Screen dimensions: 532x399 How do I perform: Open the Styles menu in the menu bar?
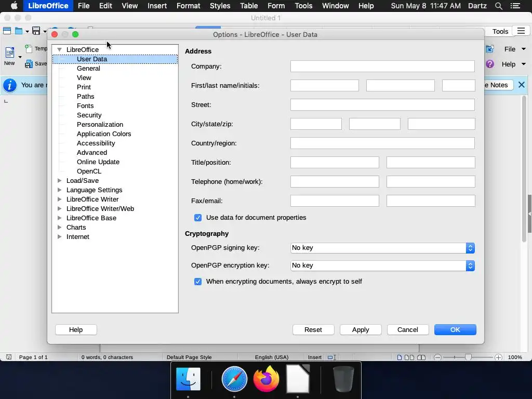[x=220, y=6]
